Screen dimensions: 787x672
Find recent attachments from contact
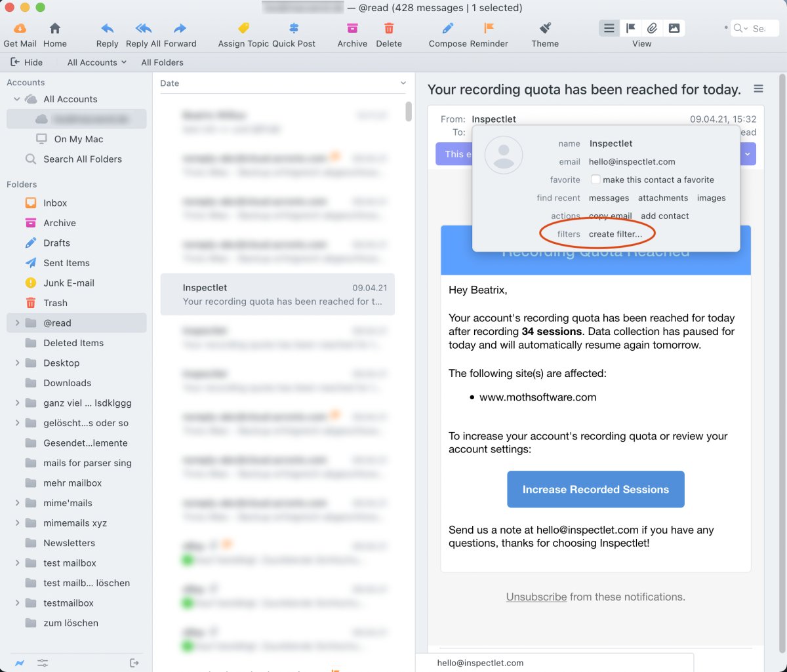point(663,198)
